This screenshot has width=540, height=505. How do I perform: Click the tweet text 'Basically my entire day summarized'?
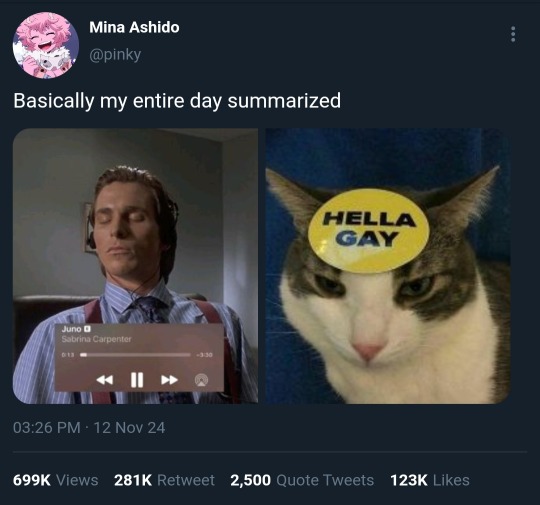[x=177, y=101]
